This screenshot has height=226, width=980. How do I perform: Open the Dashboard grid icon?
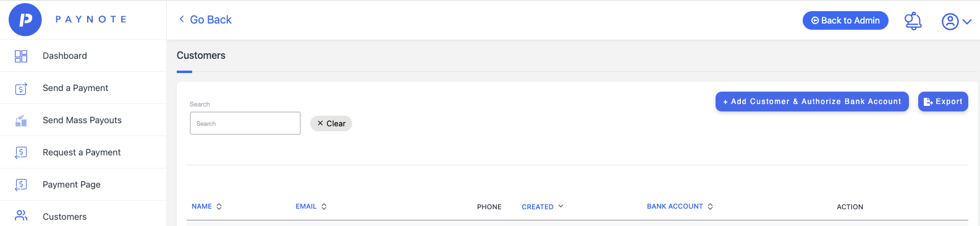point(21,56)
